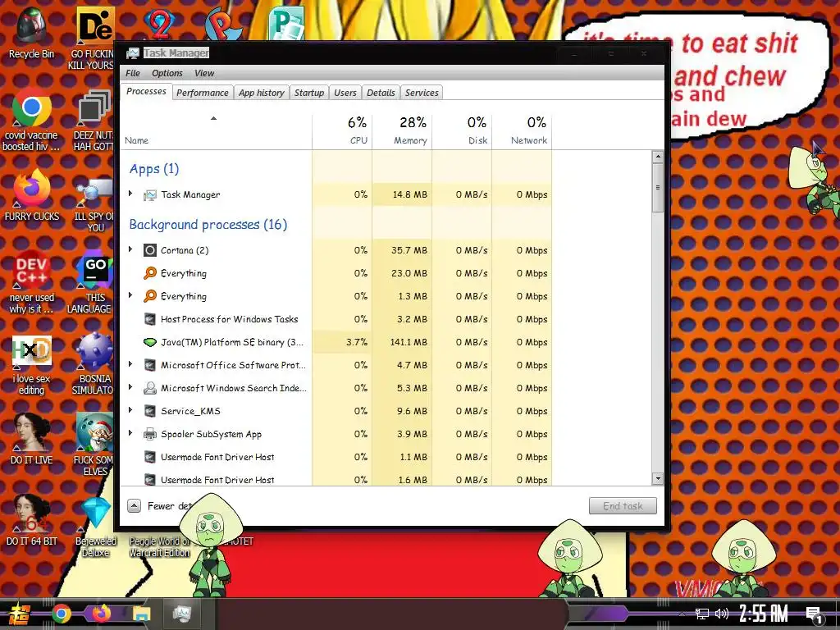Sort processes by CPU column
This screenshot has width=840, height=630.
point(342,130)
